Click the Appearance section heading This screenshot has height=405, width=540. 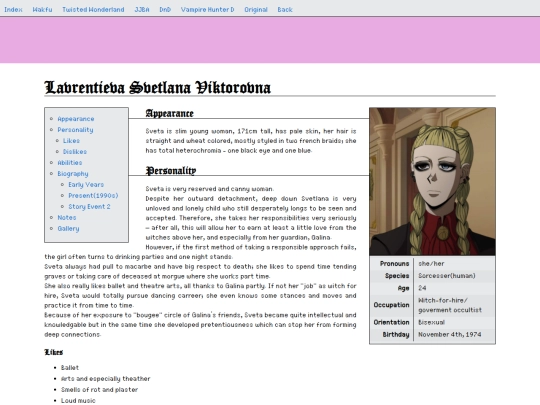click(x=169, y=113)
